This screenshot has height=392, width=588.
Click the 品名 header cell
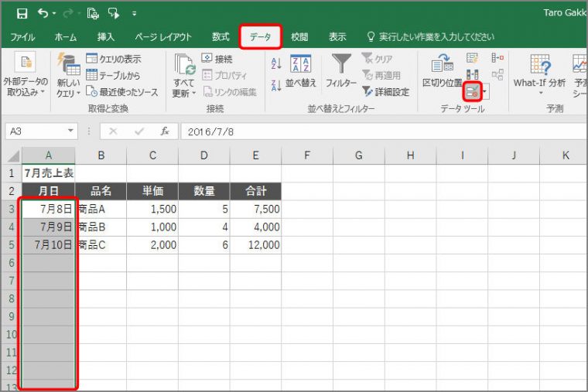[101, 191]
